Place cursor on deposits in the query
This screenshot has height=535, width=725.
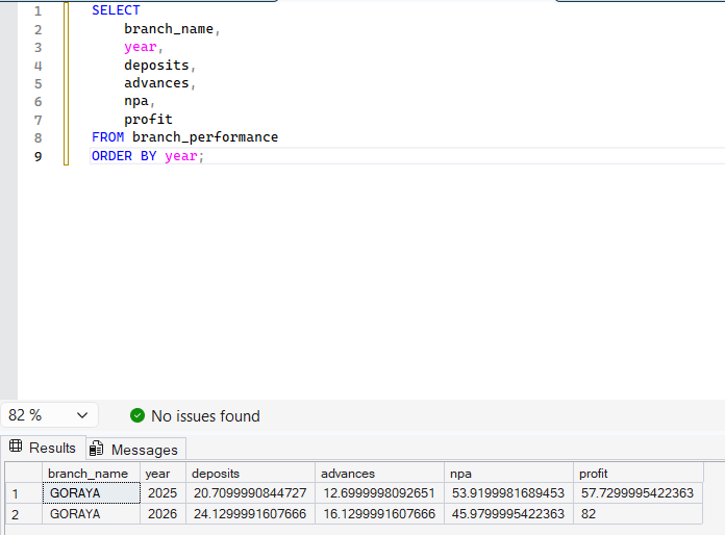point(156,65)
